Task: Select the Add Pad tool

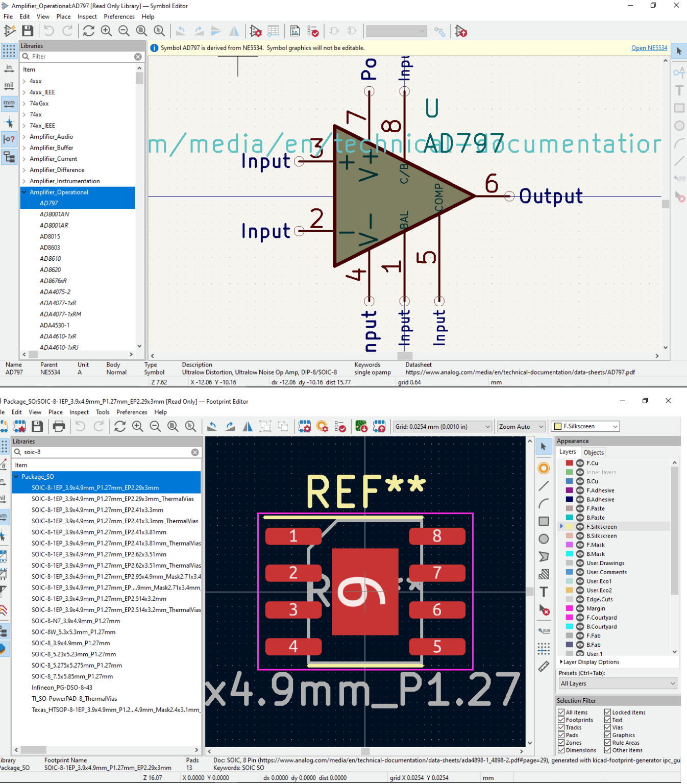Action: click(x=544, y=468)
